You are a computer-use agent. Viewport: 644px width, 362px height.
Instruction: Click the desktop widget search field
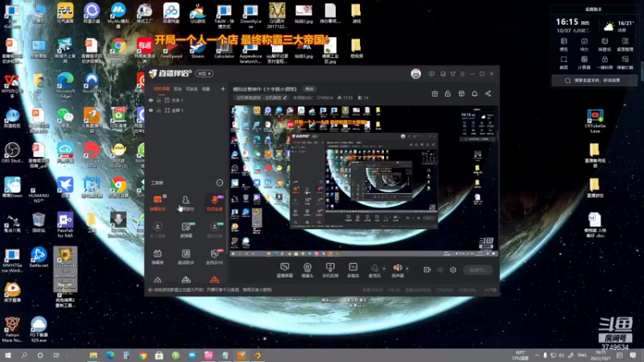point(594,80)
